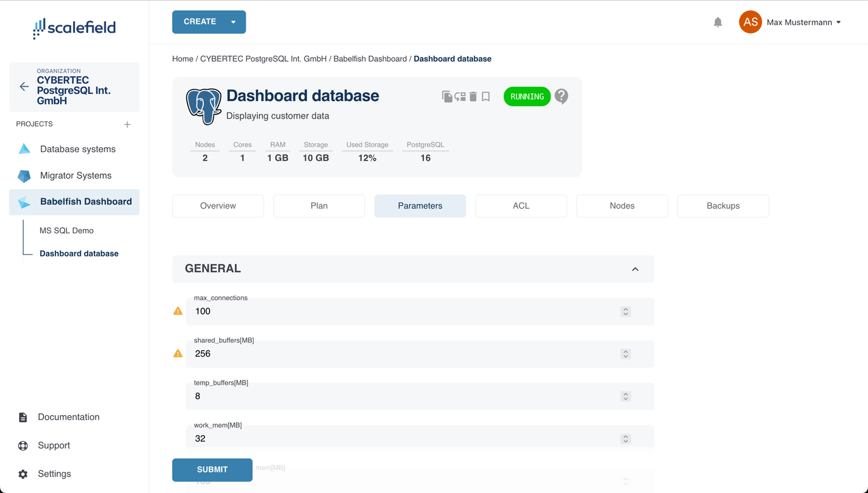This screenshot has height=493, width=868.
Task: Click the restart/move database icon
Action: [x=460, y=97]
